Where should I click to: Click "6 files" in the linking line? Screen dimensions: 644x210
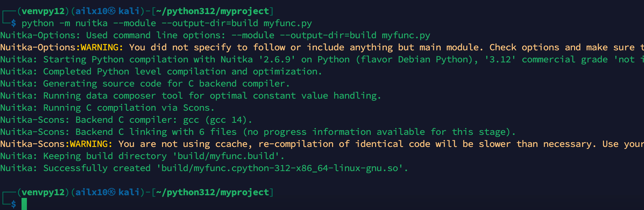pos(218,132)
